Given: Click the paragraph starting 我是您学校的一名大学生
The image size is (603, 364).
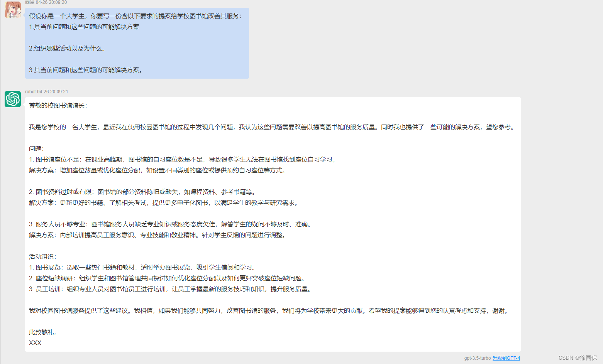Looking at the screenshot, I should point(273,127).
